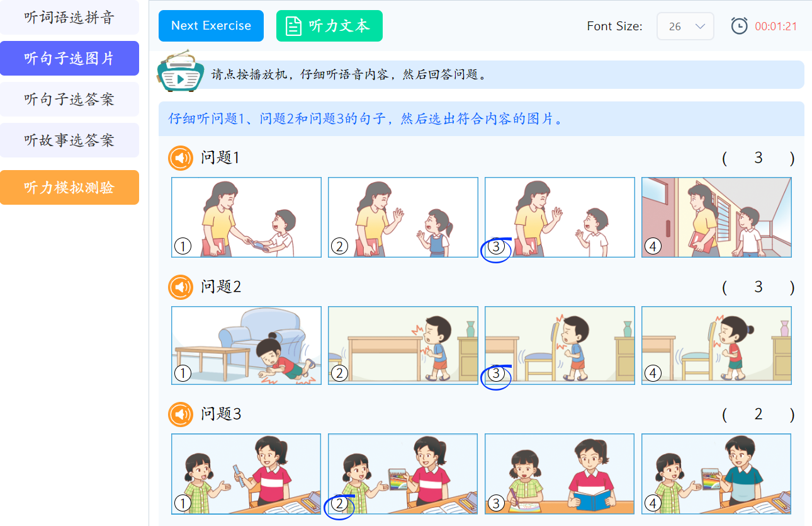Play the speaker audio for 问题3
This screenshot has width=812, height=526.
[181, 415]
